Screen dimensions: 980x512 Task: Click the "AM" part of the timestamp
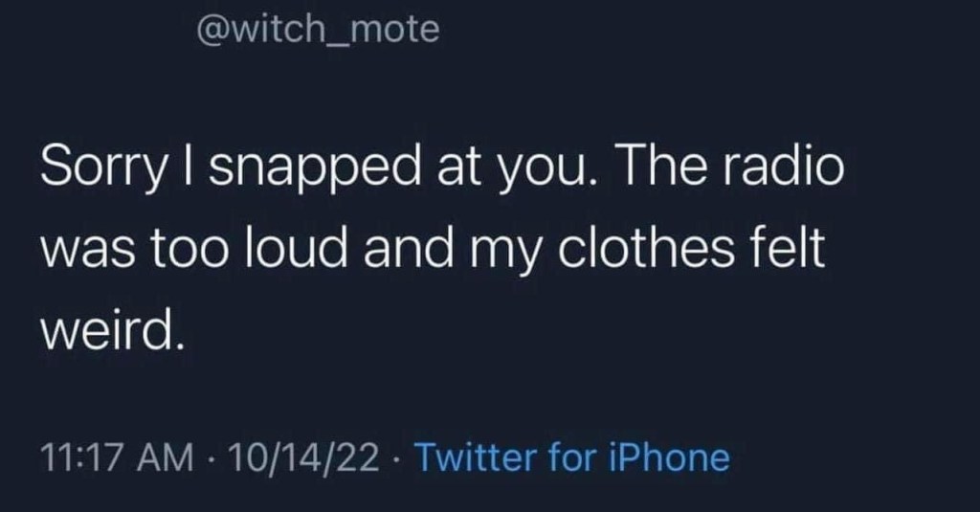[x=165, y=457]
